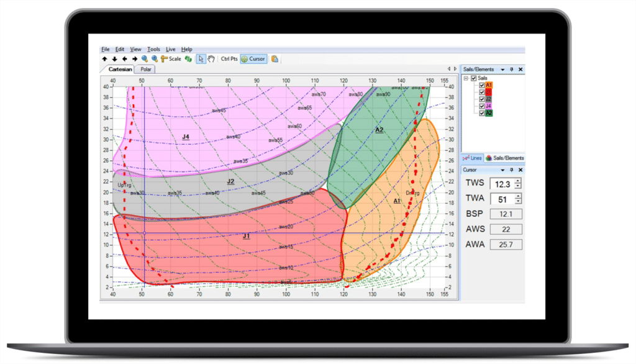The width and height of the screenshot is (636, 364).
Task: Click the tab scroll right arrow
Action: click(x=455, y=69)
